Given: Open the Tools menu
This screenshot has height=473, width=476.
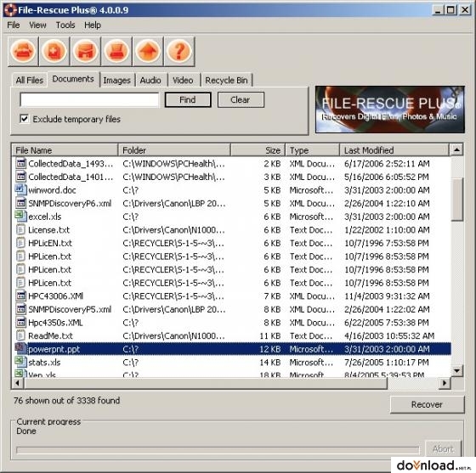Looking at the screenshot, I should (x=65, y=25).
